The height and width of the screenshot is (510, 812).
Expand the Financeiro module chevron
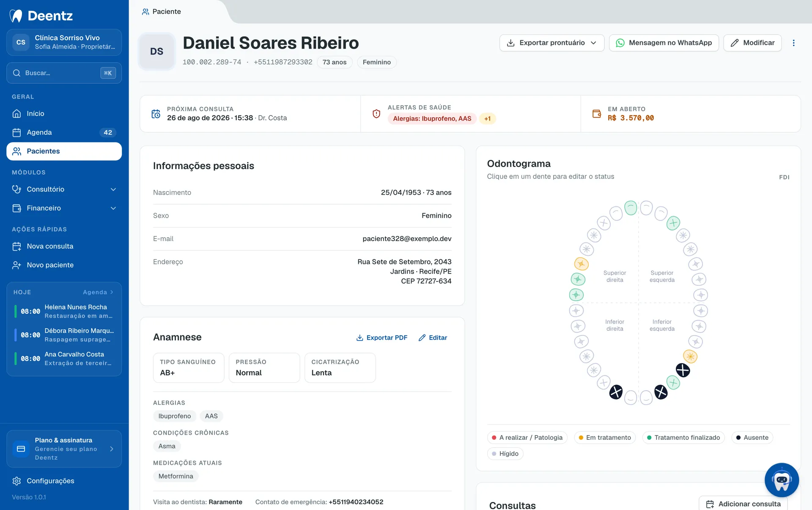[113, 208]
